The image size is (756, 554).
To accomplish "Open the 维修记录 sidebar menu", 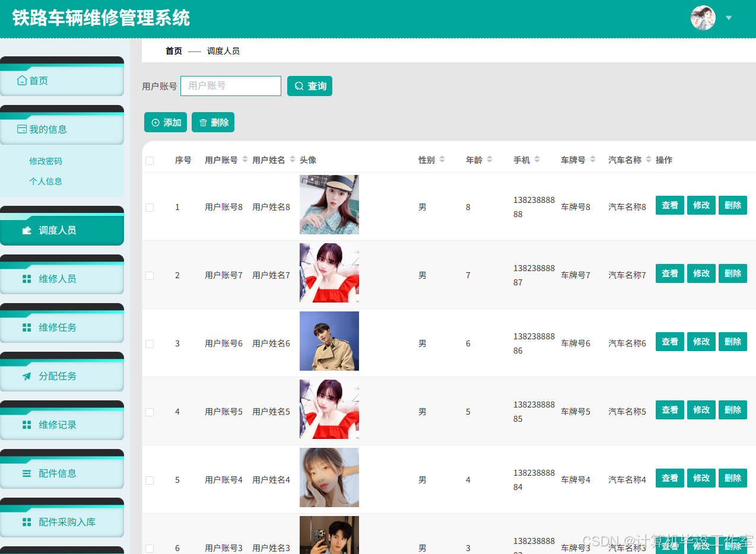I will point(62,424).
